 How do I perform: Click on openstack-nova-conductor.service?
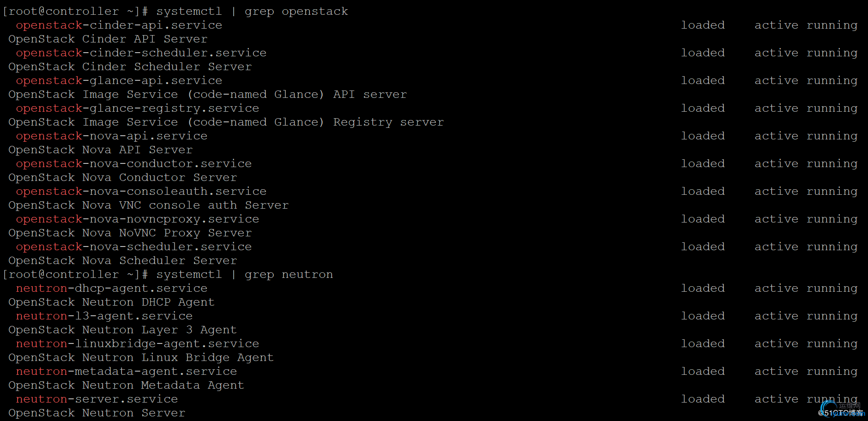(134, 164)
